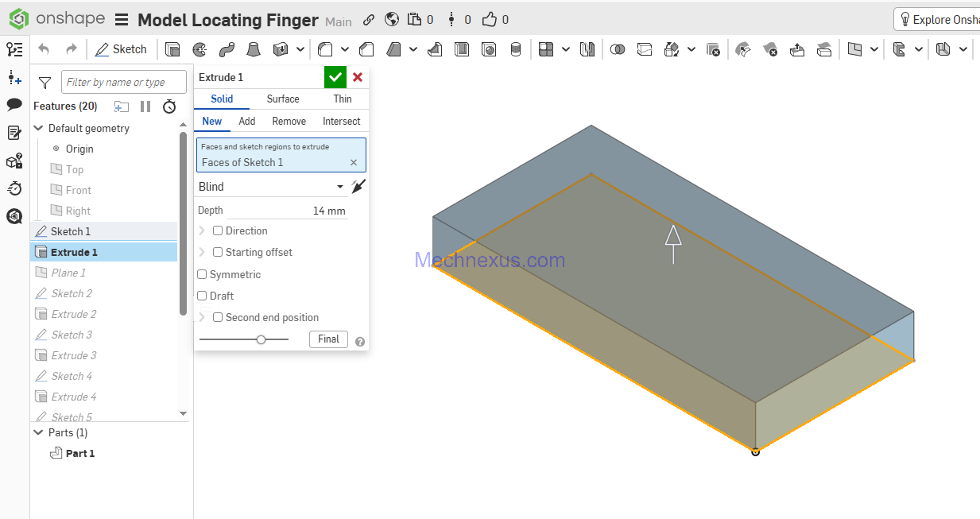
Task: Select the Intersect operation tab
Action: [x=342, y=122]
